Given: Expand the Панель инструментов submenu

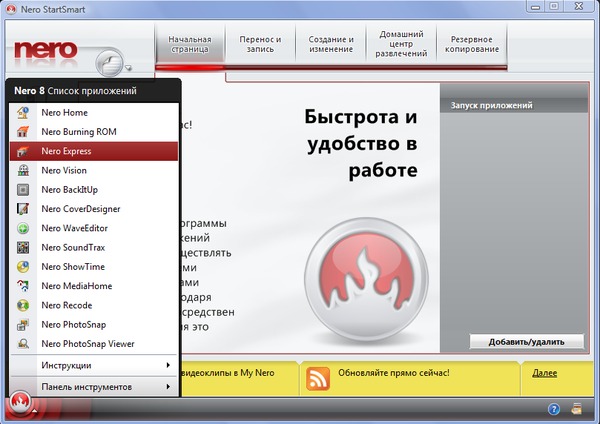Looking at the screenshot, I should 94,386.
